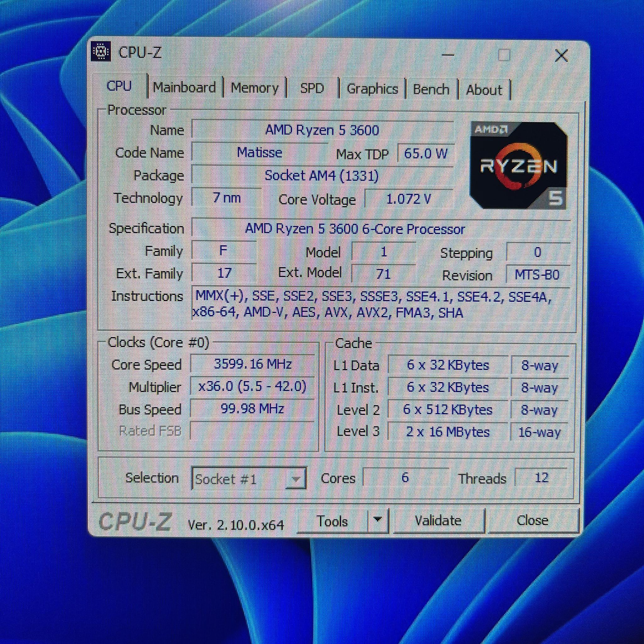Click the Tools button
This screenshot has height=644, width=644.
coord(332,521)
